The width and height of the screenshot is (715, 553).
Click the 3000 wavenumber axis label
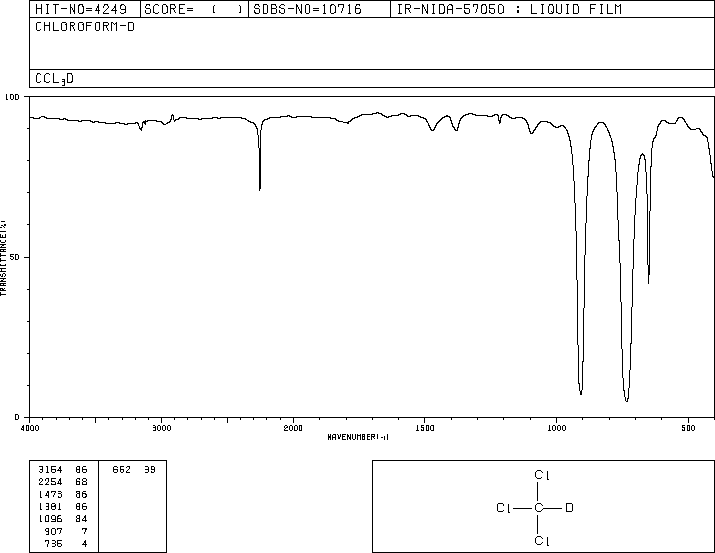pos(161,428)
